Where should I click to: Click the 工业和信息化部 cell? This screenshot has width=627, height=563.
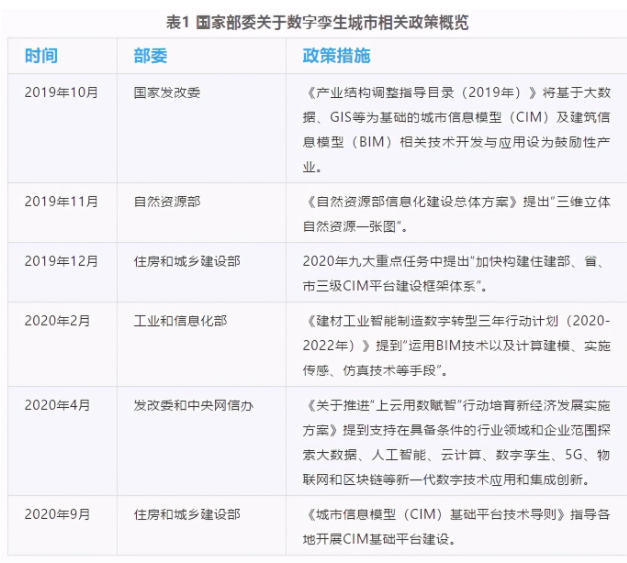[180, 321]
